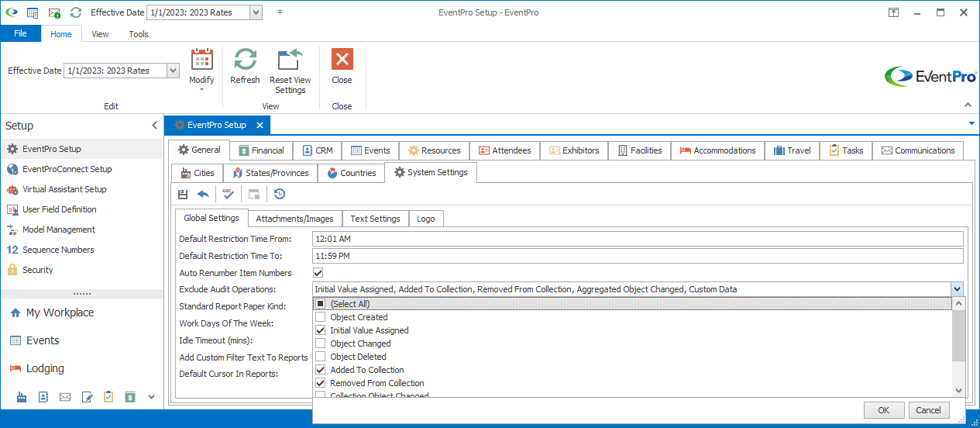Click the Reset View Settings icon
Viewport: 980px width, 428px height.
click(x=291, y=60)
